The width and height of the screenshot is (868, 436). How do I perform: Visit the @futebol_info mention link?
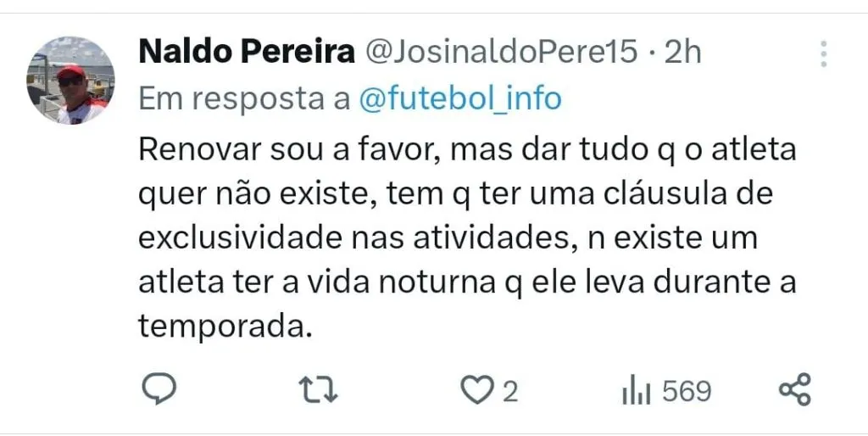click(x=460, y=98)
